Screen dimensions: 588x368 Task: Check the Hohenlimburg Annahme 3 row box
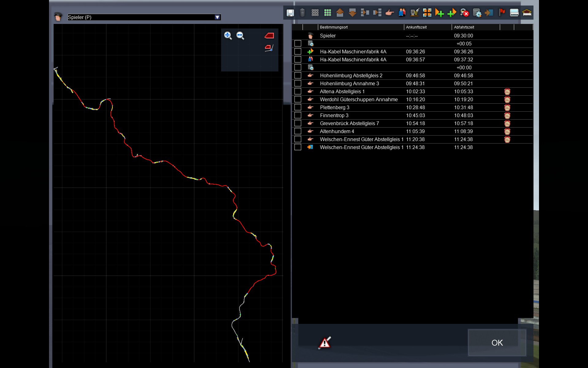(298, 83)
